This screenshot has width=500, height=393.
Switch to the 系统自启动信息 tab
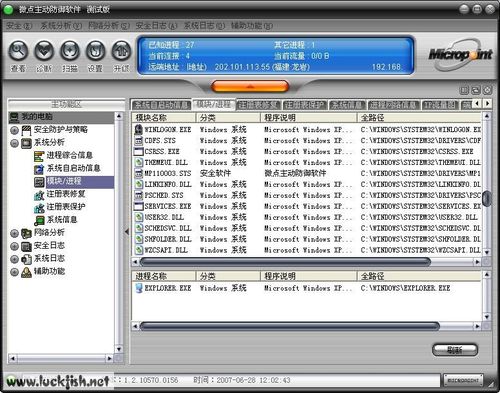161,105
